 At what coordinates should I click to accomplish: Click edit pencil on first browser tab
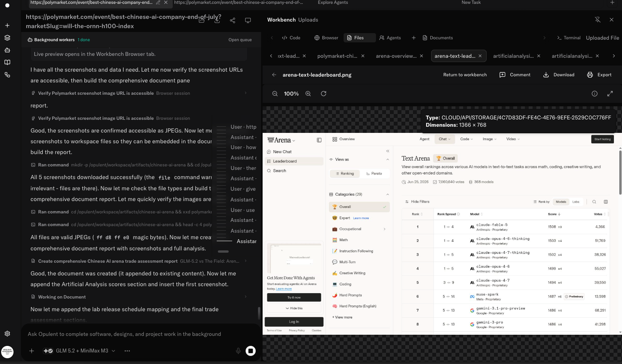[158, 2]
